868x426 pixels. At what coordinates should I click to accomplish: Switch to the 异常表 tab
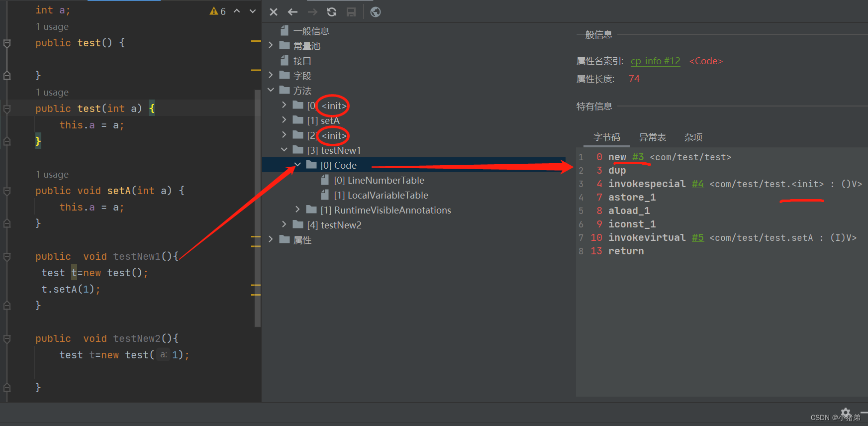pos(653,137)
